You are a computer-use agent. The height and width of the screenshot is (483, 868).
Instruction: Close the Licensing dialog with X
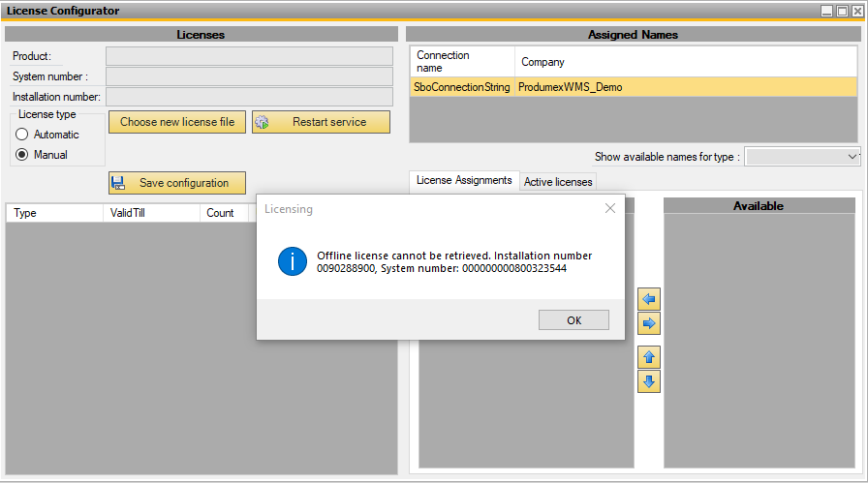coord(610,208)
